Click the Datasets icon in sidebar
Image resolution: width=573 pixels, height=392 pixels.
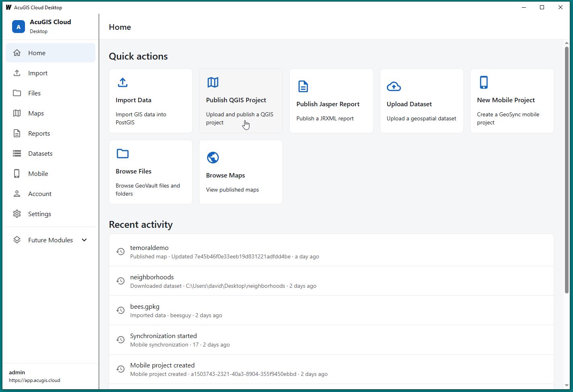point(17,153)
